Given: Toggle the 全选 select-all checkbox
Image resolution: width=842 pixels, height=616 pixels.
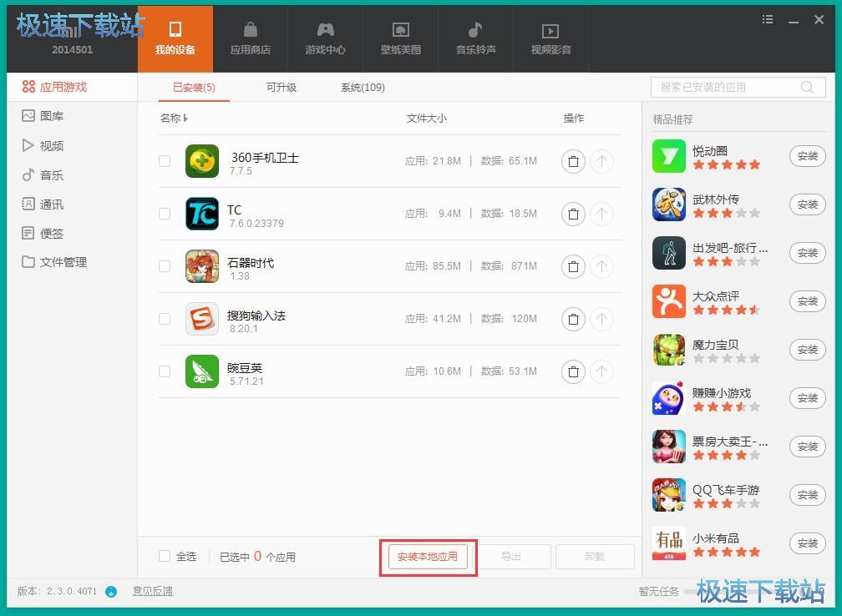Looking at the screenshot, I should click(x=165, y=556).
